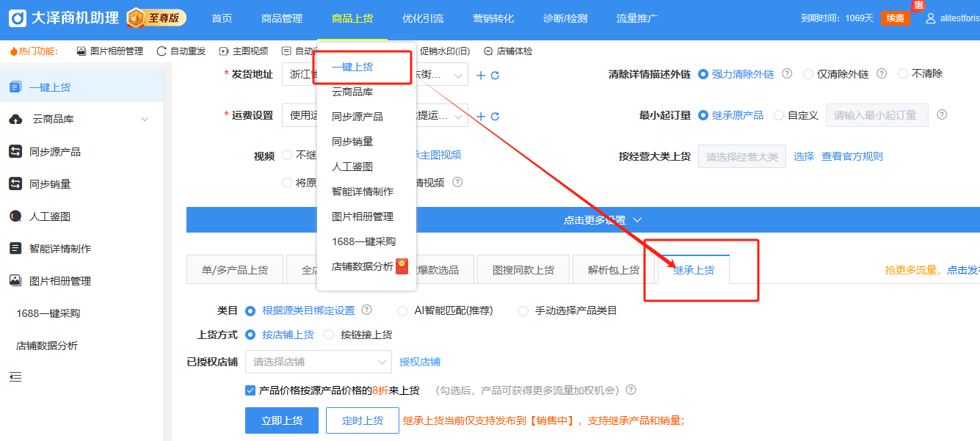Click the 立即上货 button
This screenshot has height=441, width=980.
(282, 420)
